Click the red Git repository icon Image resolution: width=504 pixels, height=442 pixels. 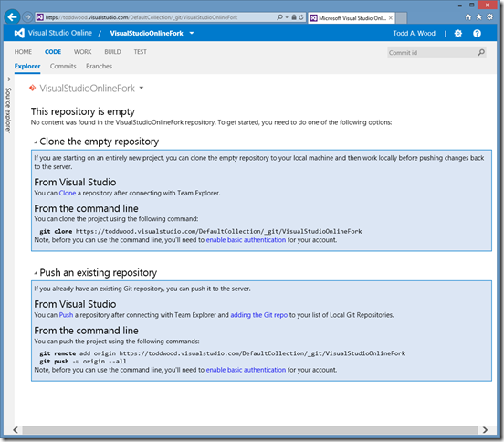[x=33, y=88]
